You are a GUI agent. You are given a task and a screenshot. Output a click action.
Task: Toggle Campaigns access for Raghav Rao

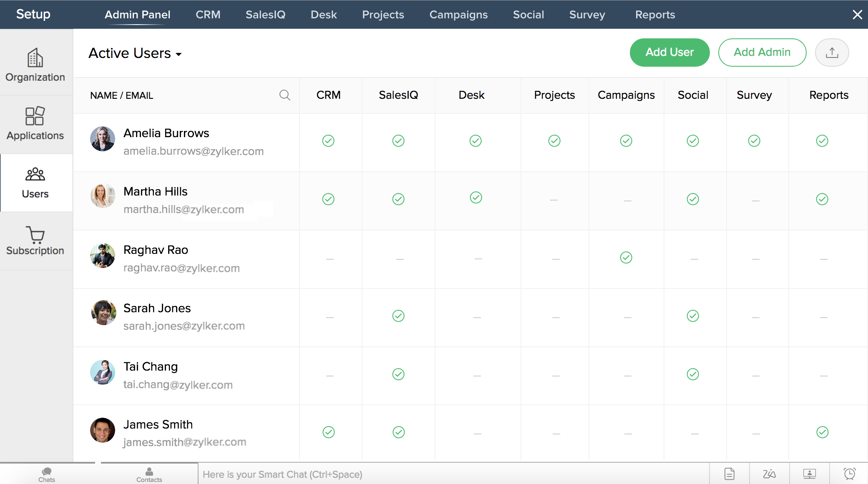626,258
